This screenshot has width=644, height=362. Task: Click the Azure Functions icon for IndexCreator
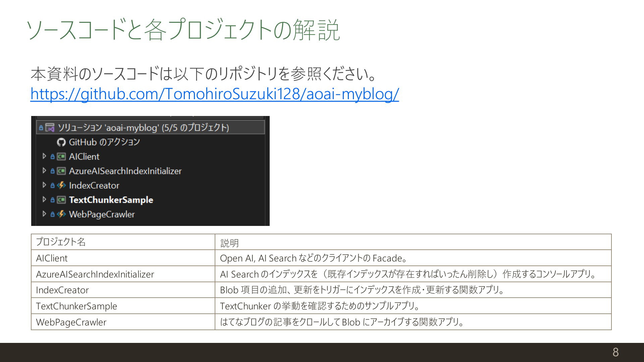[x=61, y=185]
